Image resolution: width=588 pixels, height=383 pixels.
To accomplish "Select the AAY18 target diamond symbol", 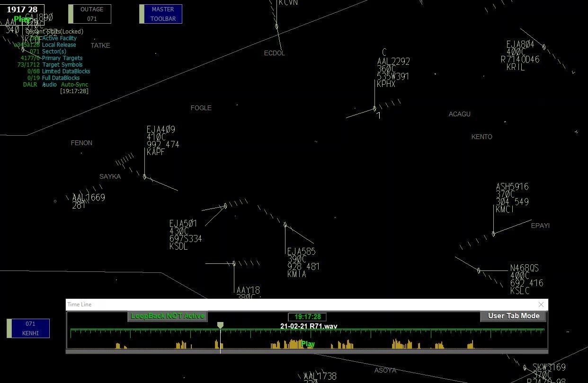I will [234, 263].
